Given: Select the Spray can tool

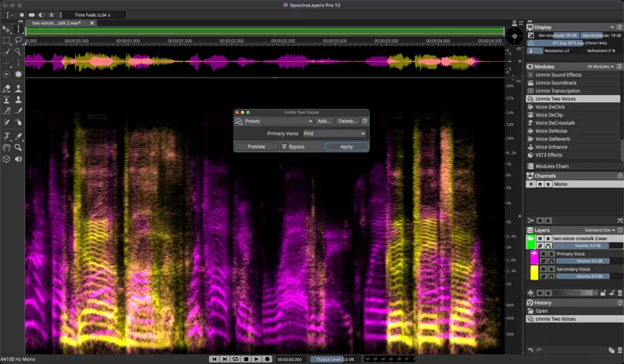Looking at the screenshot, I should click(18, 122).
